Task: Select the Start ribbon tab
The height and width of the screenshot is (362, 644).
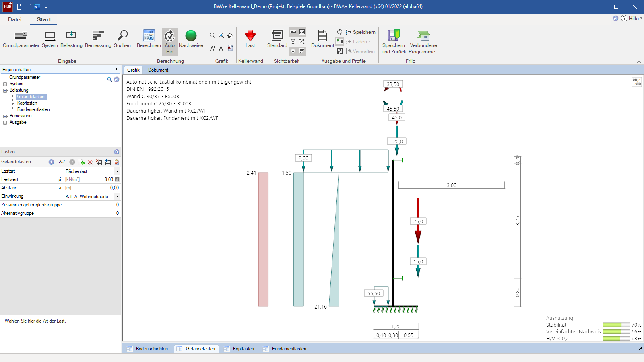Action: 44,19
